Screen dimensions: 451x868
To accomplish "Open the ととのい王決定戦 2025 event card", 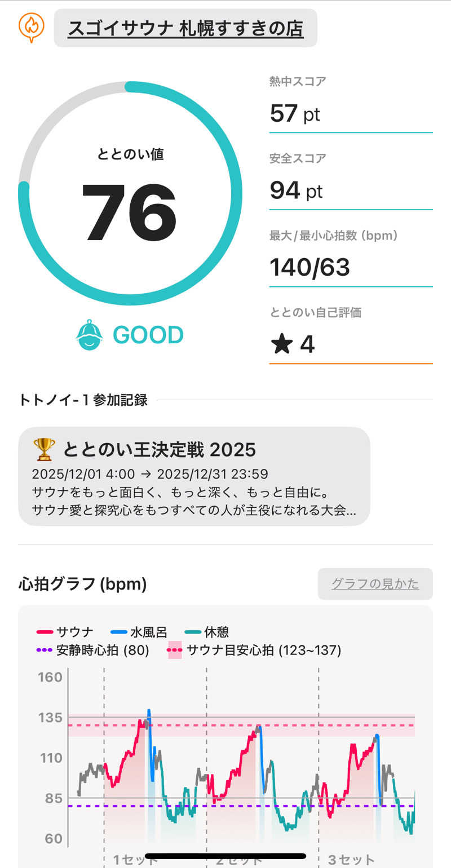I will [x=194, y=476].
